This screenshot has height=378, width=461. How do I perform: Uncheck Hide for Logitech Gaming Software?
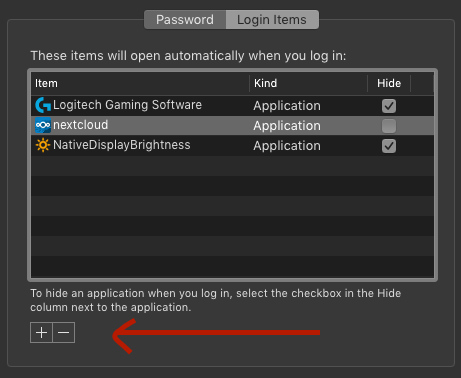389,106
